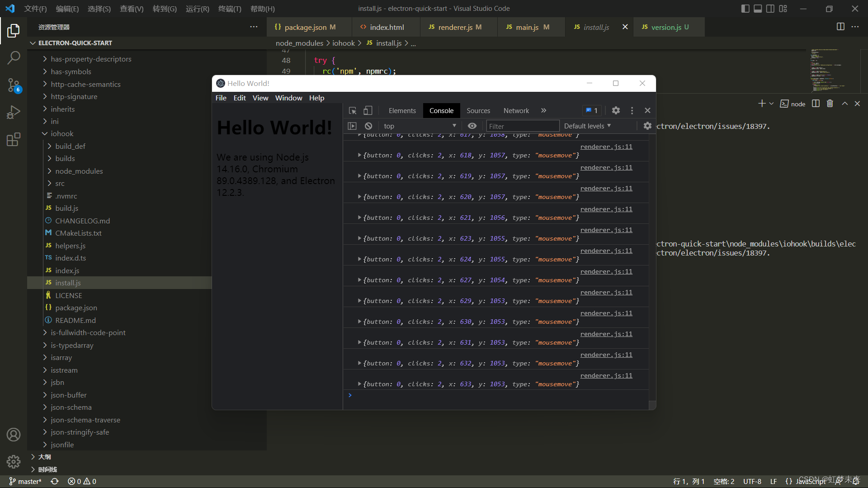
Task: Synchronize changes via status bar sync icon
Action: [55, 481]
